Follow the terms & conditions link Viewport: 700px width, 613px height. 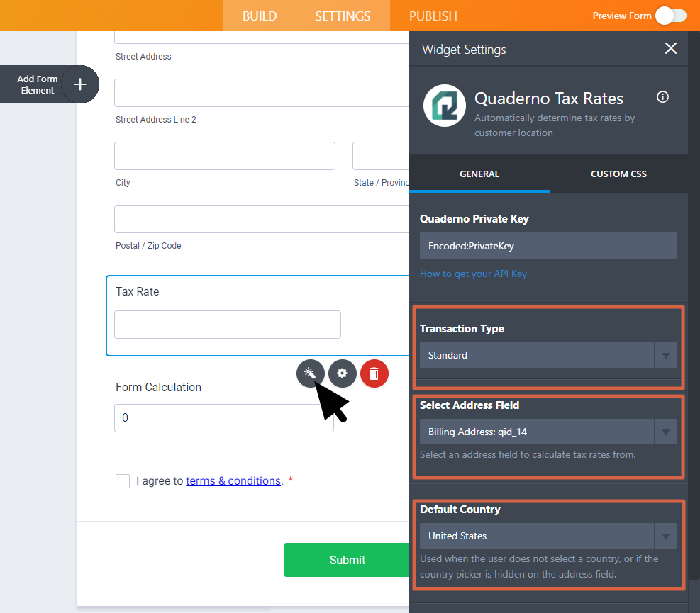(233, 481)
